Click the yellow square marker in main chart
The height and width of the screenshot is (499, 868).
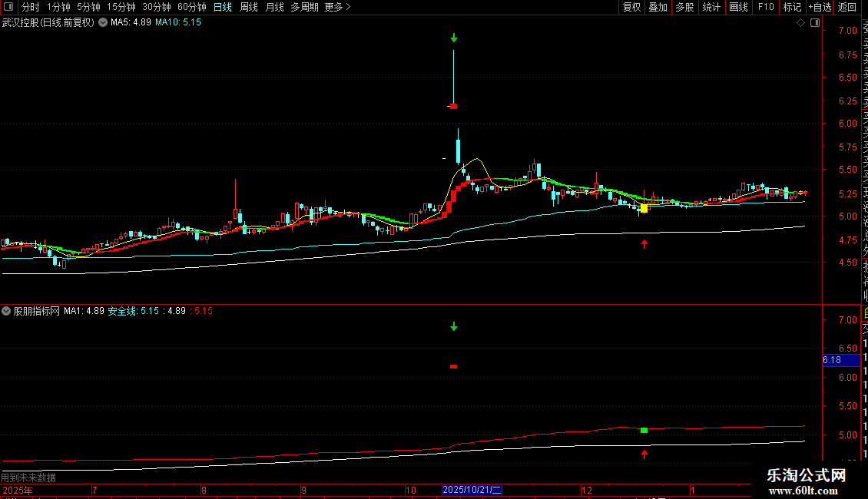[644, 209]
